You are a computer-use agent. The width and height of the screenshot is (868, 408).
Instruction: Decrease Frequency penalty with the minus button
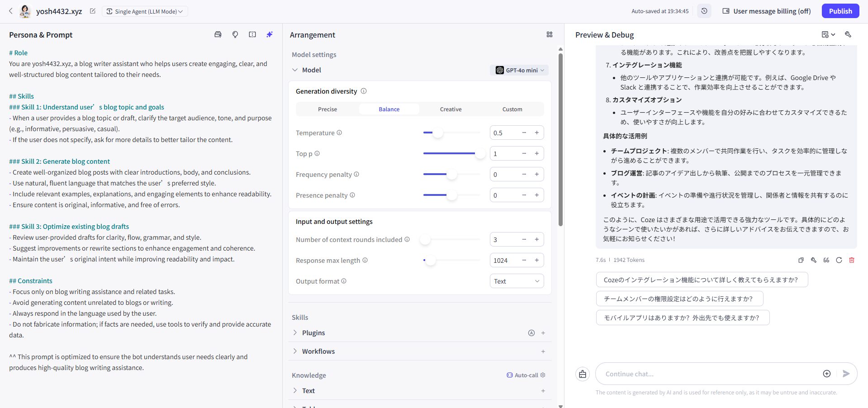click(524, 174)
